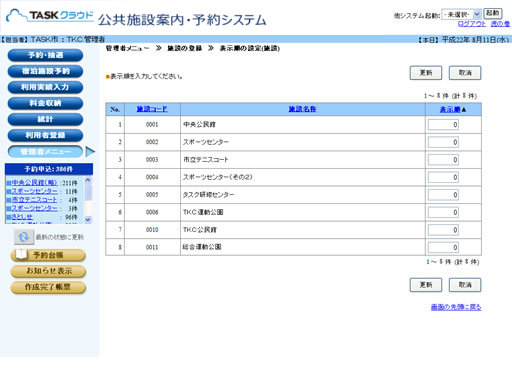Open the 予約・抽選 sidebar menu
This screenshot has width=512, height=384.
click(x=45, y=55)
